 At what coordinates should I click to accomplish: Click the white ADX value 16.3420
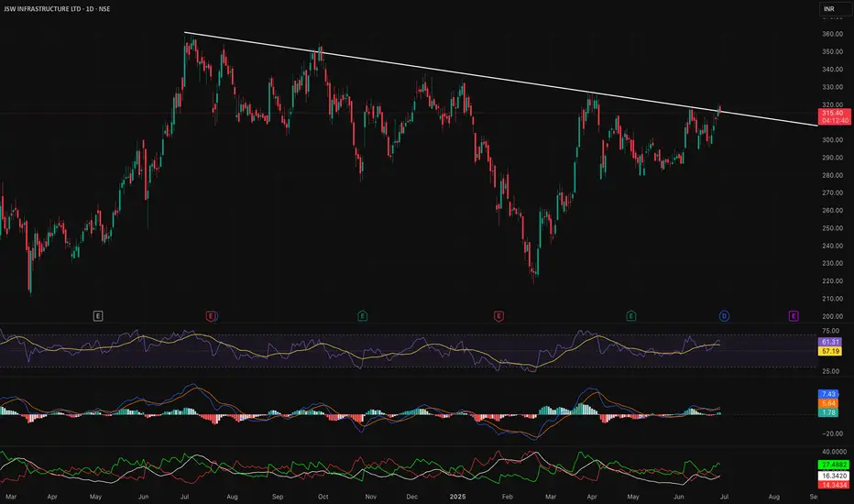pos(834,476)
